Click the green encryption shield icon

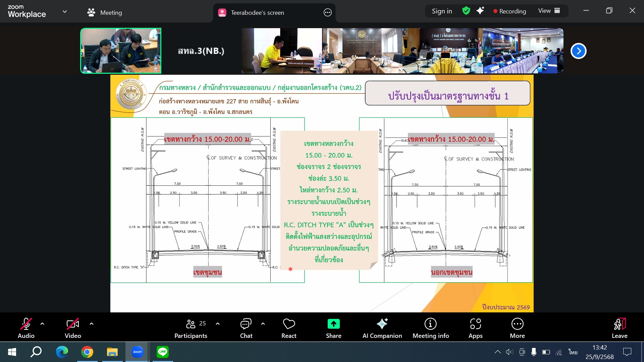pyautogui.click(x=466, y=11)
